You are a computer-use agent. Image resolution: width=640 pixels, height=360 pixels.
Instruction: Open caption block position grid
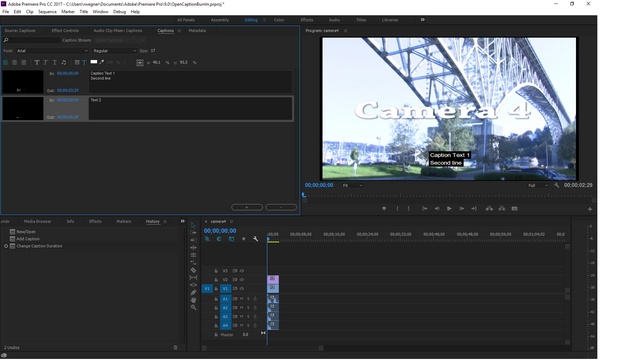point(140,62)
